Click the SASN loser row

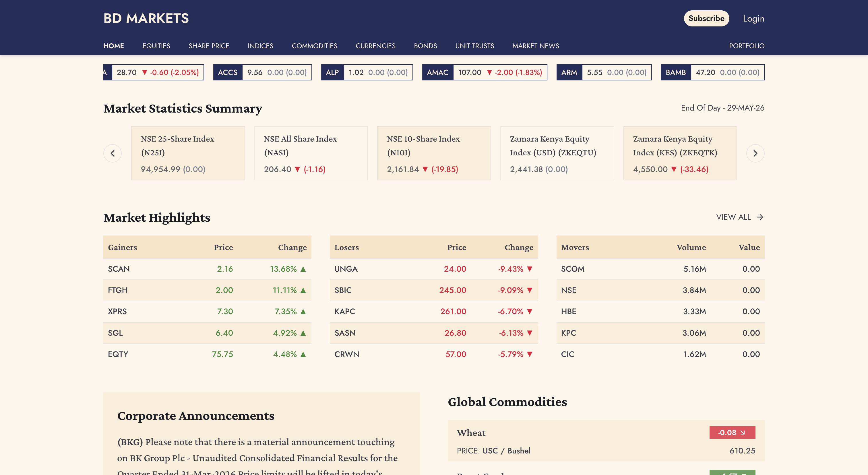tap(434, 333)
